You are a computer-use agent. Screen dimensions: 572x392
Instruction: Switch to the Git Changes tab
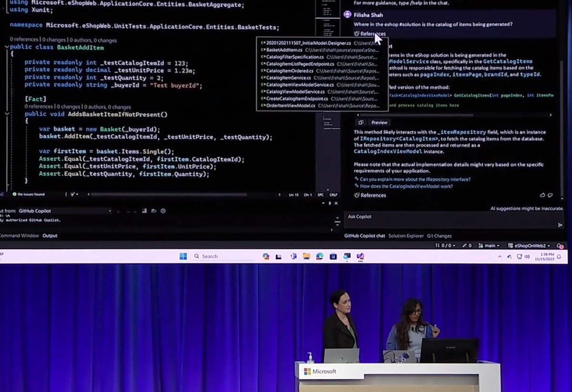(x=439, y=236)
